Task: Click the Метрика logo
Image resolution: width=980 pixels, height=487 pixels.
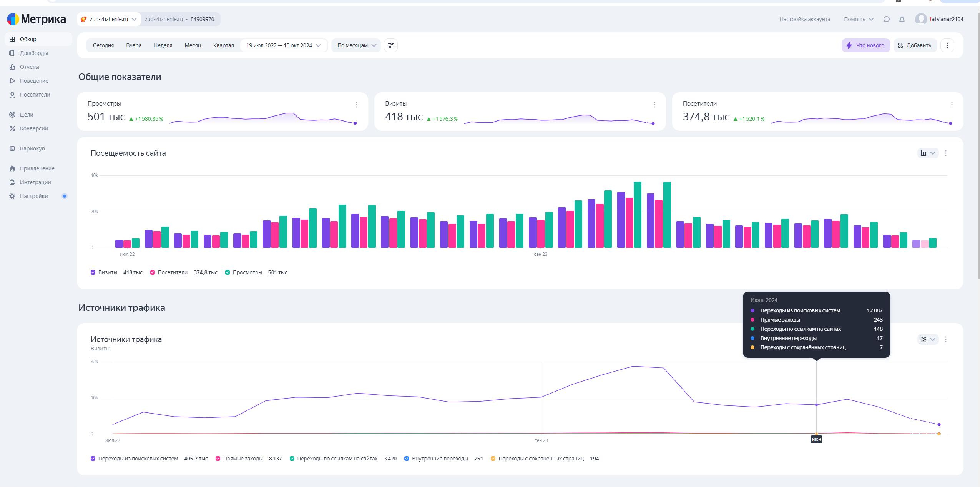Action: point(37,19)
